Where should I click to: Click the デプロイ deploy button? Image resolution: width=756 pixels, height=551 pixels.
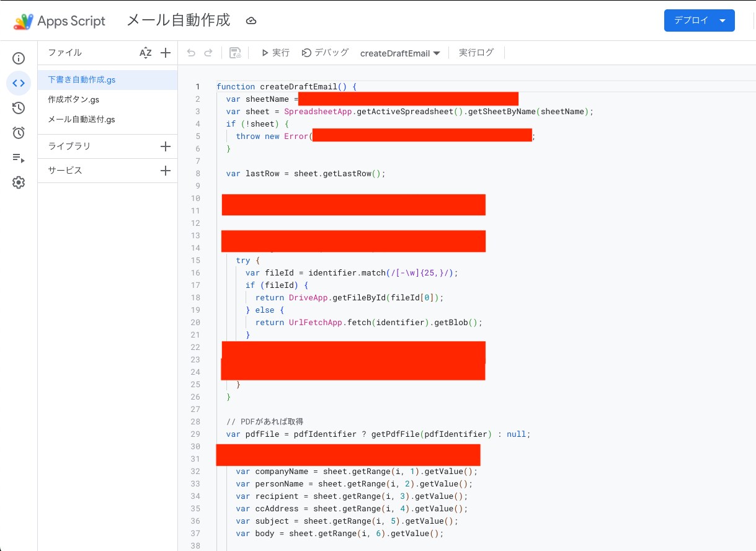pyautogui.click(x=699, y=20)
